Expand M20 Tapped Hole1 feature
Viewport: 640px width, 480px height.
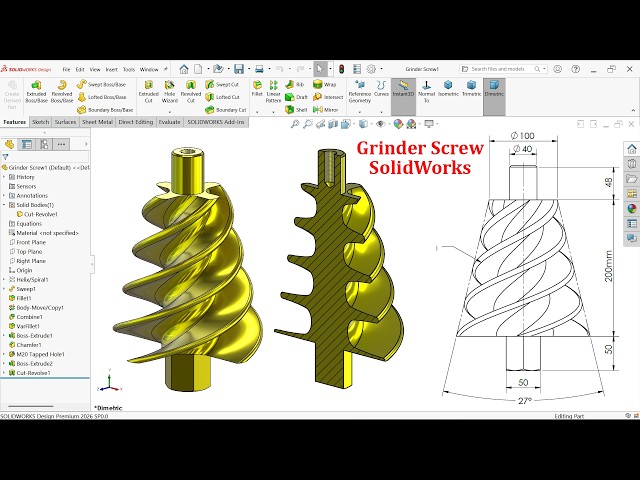(x=4, y=354)
